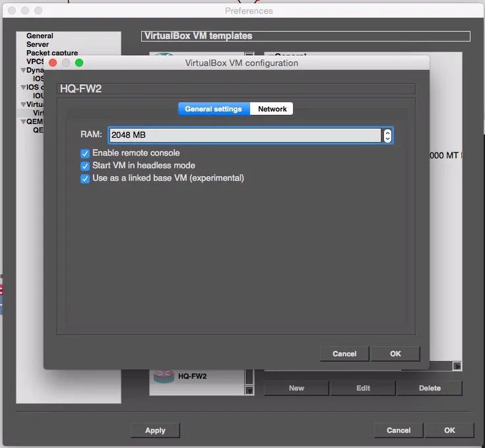This screenshot has height=448, width=485.
Task: Switch to the Network tab
Action: pyautogui.click(x=272, y=109)
